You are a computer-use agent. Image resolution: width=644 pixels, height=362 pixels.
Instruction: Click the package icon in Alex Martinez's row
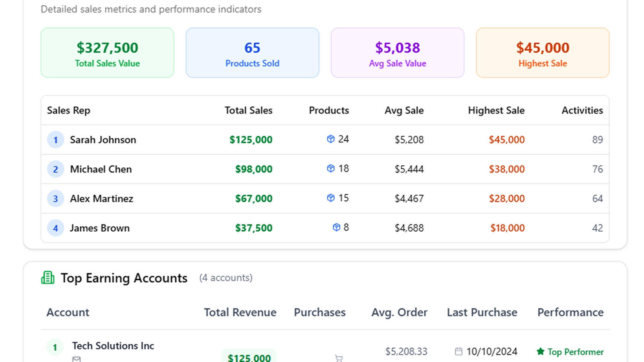(330, 198)
